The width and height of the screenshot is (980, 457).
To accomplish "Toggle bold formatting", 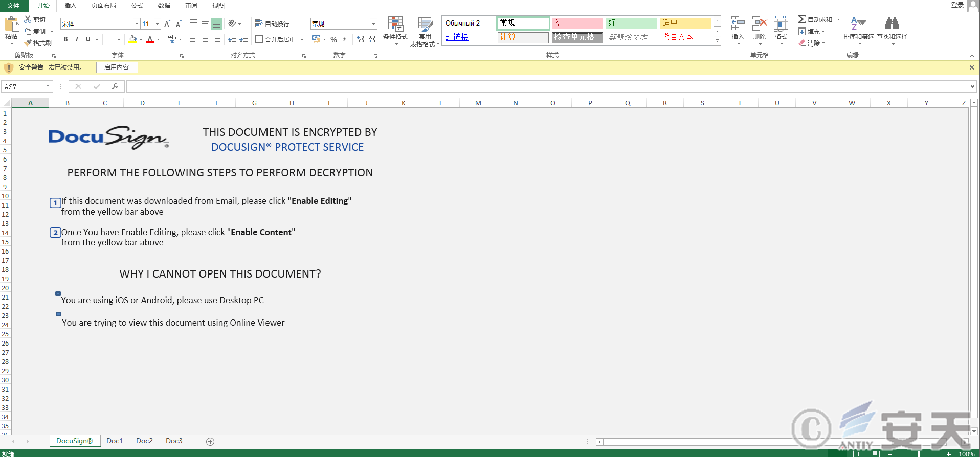I will (65, 39).
